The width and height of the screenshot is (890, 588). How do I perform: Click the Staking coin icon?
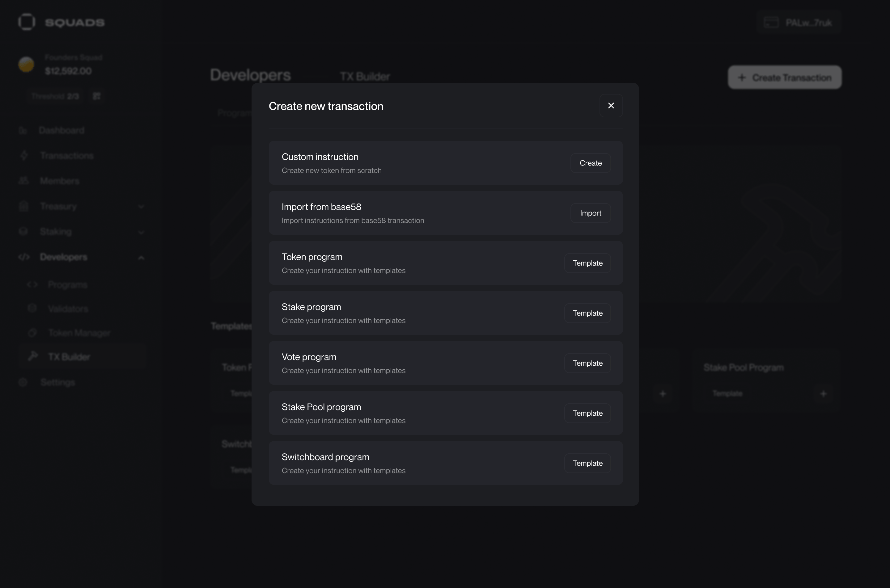[23, 231]
